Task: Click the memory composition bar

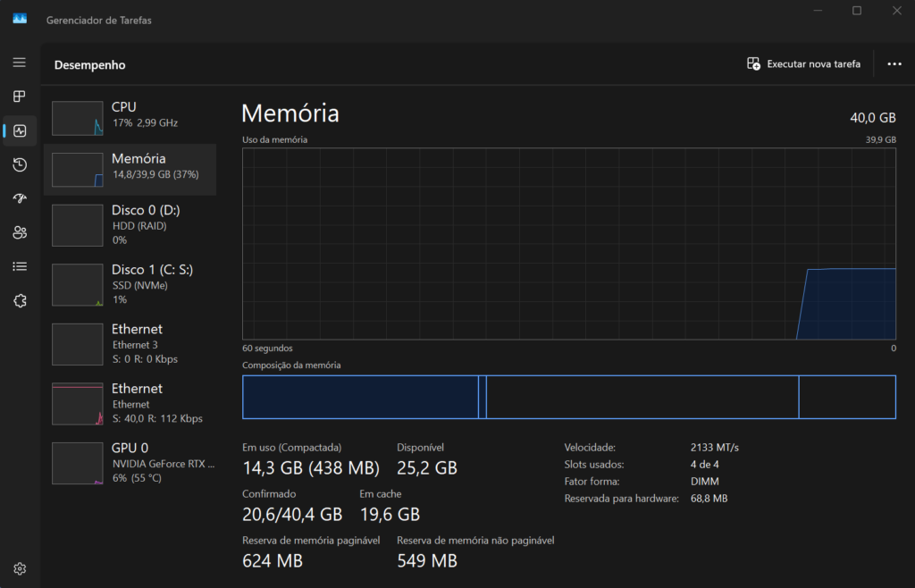Action: 568,397
